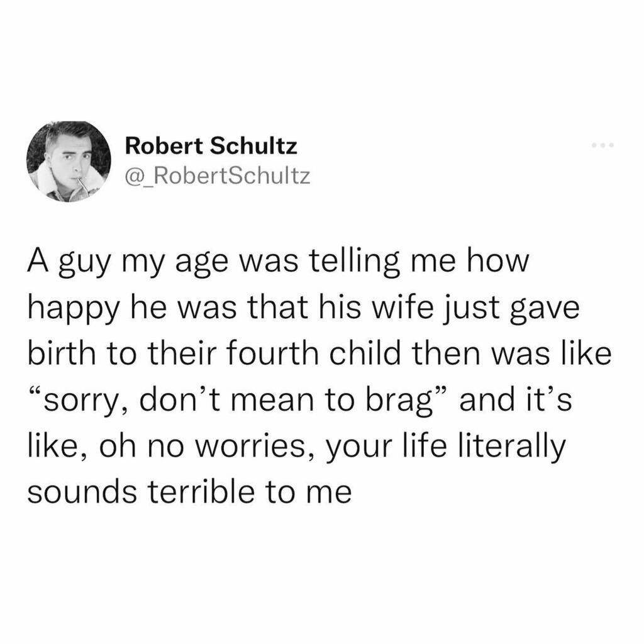Click the display name Robert Schultz
This screenshot has width=644, height=644.
coord(211,146)
